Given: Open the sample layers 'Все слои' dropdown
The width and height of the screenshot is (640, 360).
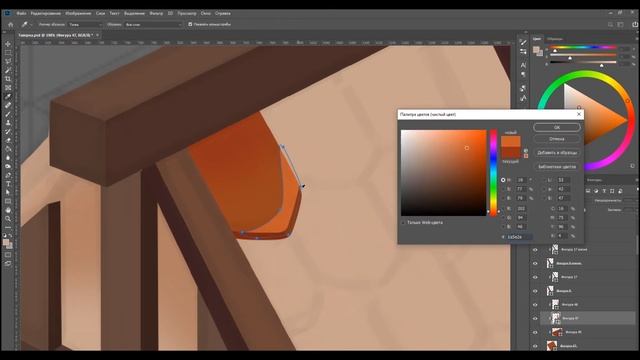Looking at the screenshot, I should (153, 25).
